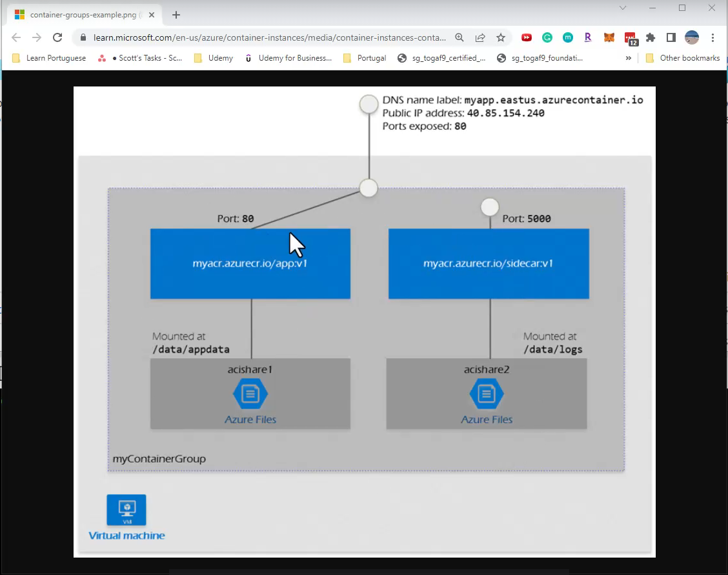Open the Udemy for Business bookmark
Image resolution: width=728 pixels, height=575 pixels.
tap(288, 58)
